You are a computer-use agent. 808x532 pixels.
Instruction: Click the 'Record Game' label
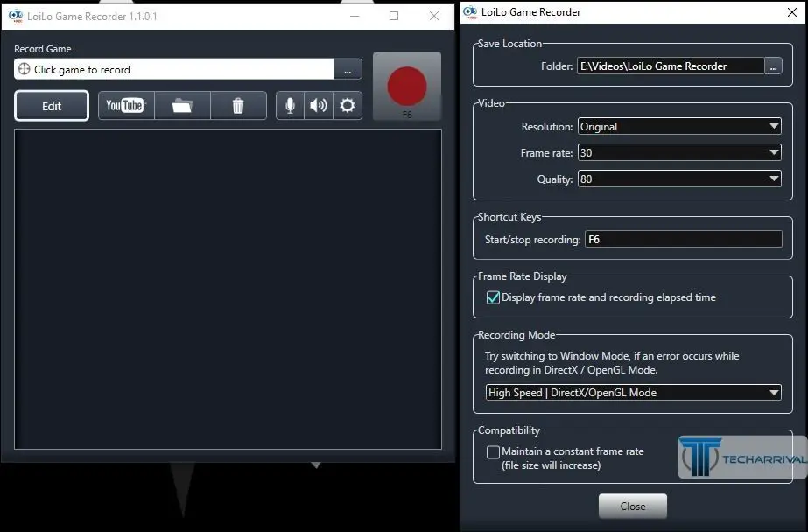[x=43, y=49]
